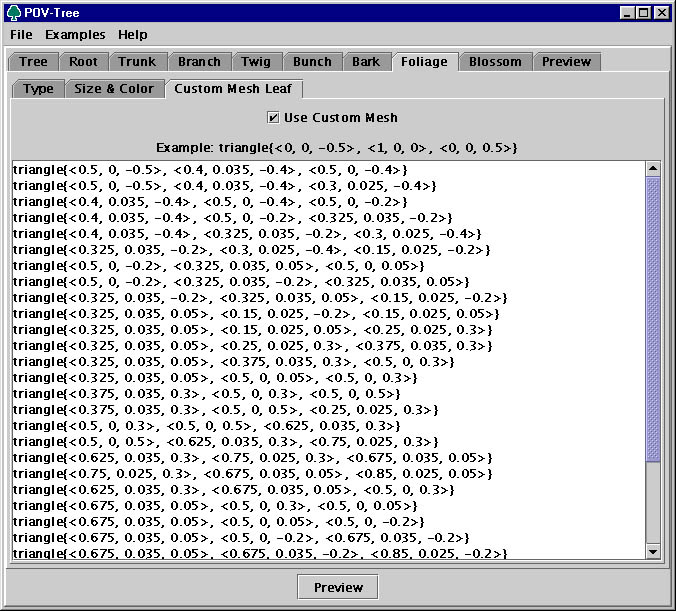Image resolution: width=676 pixels, height=611 pixels.
Task: Switch to the Tree tab
Action: pos(33,62)
